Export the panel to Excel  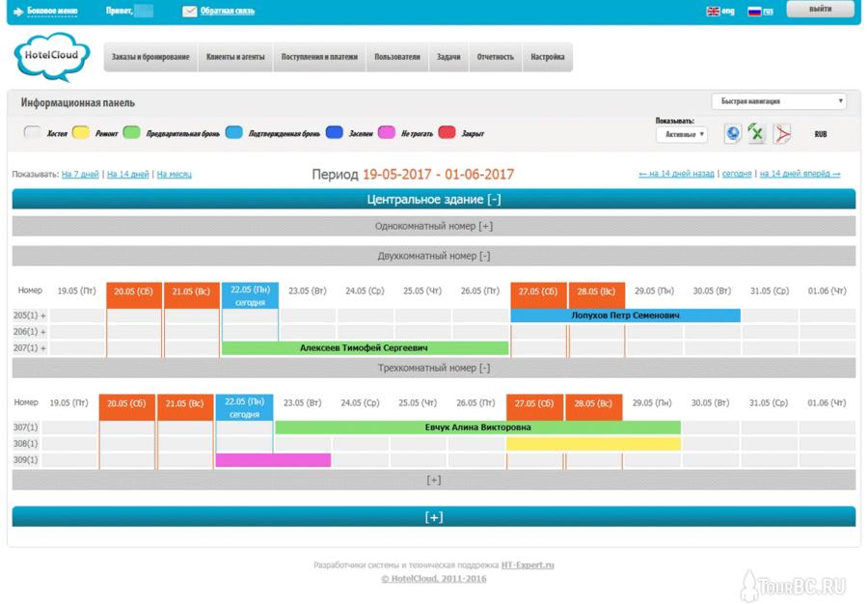[x=755, y=133]
